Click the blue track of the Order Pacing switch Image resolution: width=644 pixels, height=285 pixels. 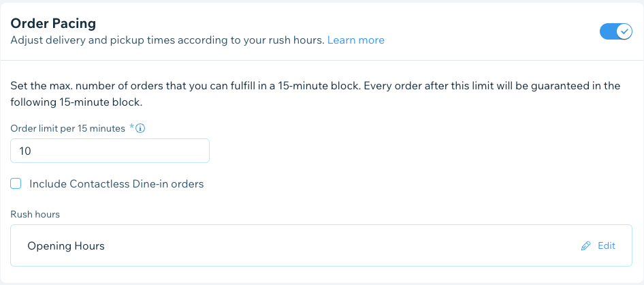(x=608, y=31)
